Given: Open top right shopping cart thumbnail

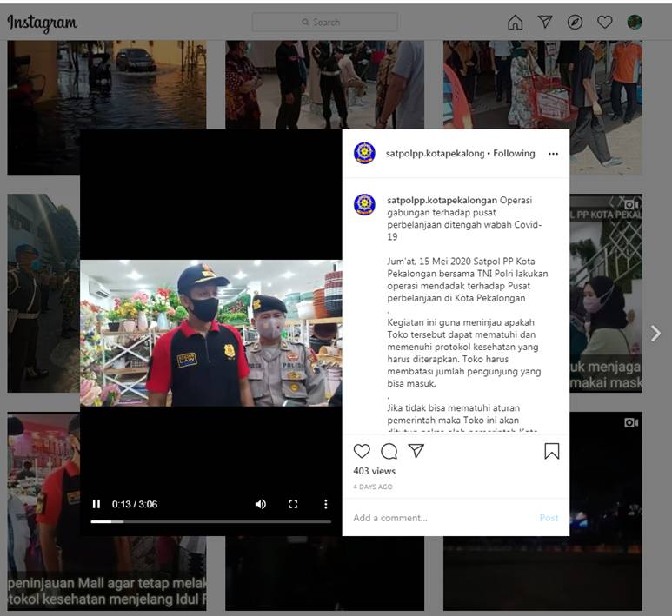Looking at the screenshot, I should point(542,85).
